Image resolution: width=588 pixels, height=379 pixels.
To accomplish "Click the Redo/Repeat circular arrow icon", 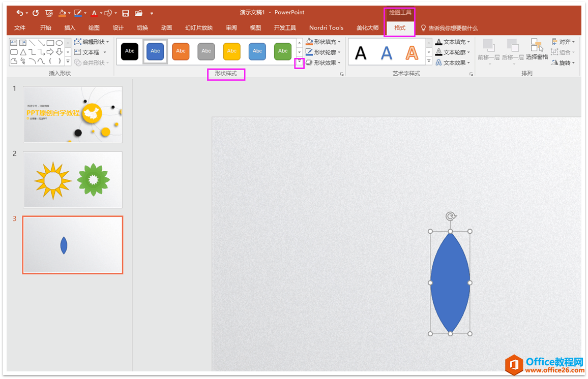I will click(36, 13).
